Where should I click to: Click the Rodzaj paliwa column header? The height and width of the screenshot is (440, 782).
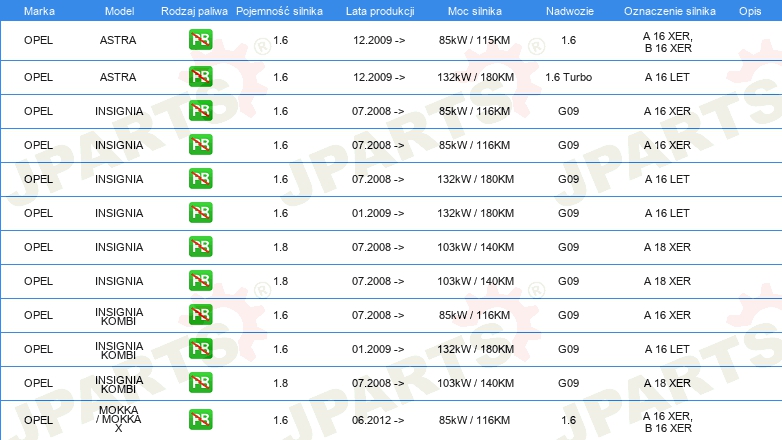click(x=194, y=11)
